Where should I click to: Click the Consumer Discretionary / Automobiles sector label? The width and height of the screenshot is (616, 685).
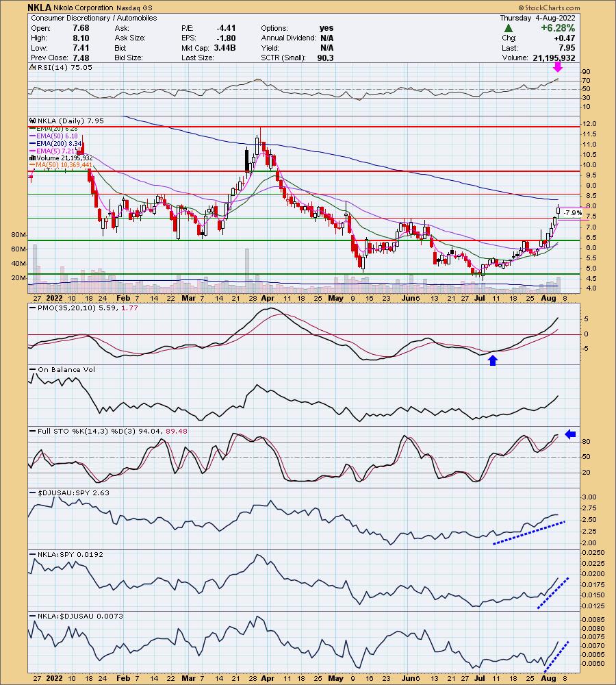(94, 18)
